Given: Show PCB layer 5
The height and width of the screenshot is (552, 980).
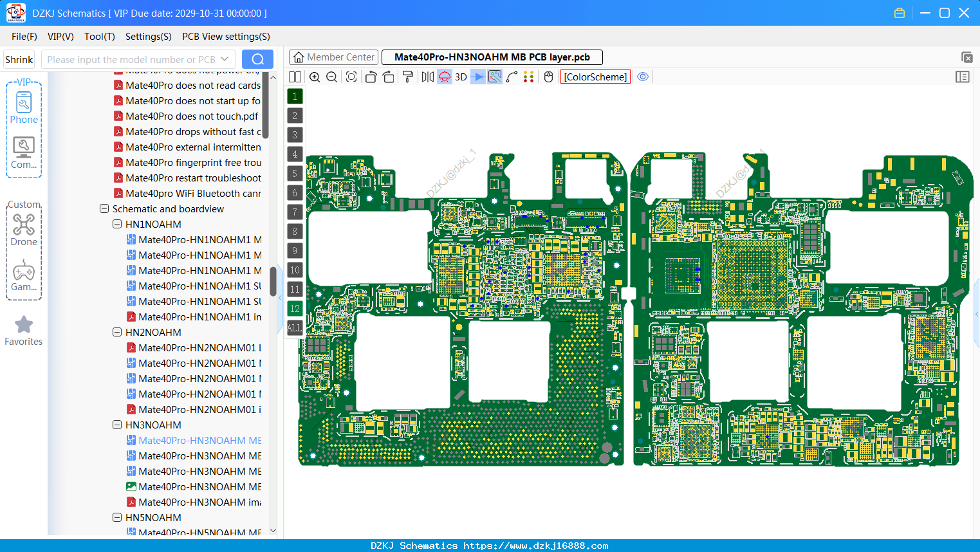Looking at the screenshot, I should pos(295,174).
